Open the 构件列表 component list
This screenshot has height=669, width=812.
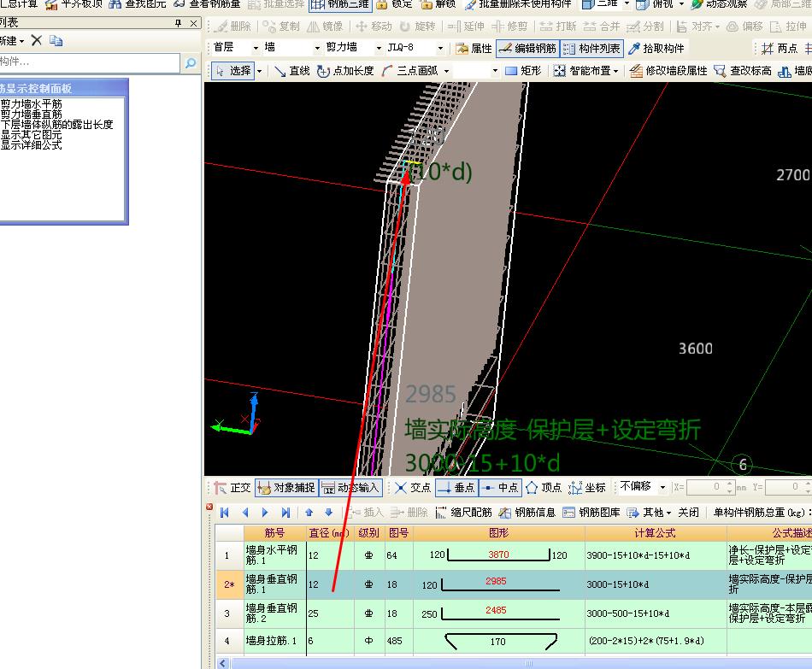tap(591, 49)
